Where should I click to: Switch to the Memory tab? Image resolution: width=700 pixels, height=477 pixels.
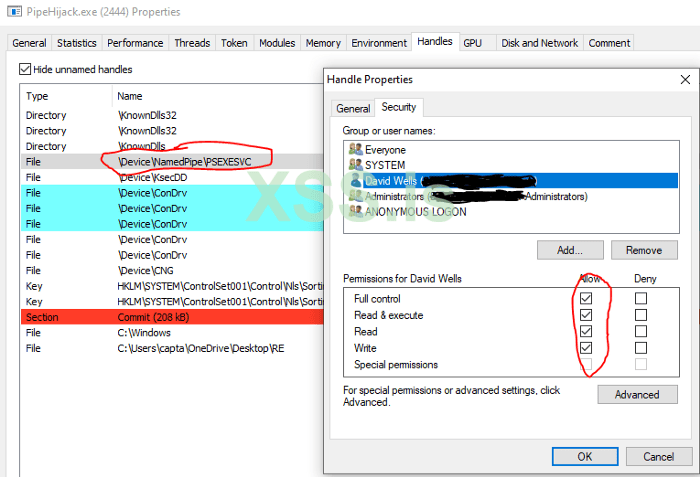pos(323,43)
